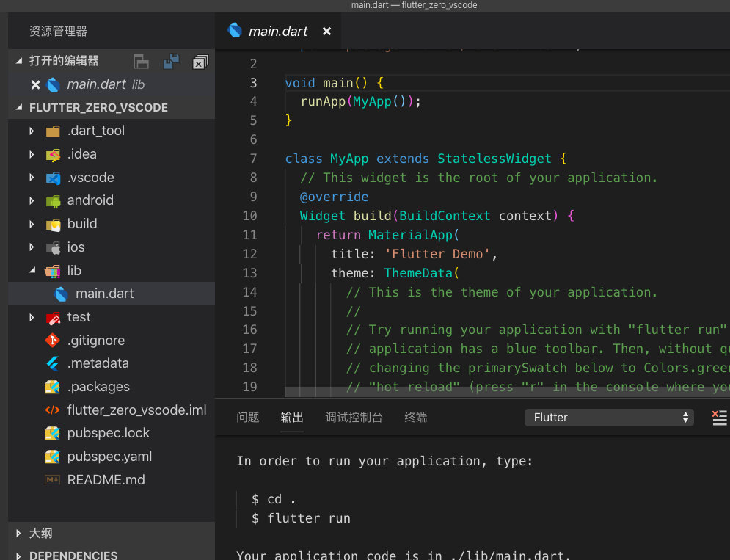This screenshot has height=560, width=730.
Task: Close the main.dart editor tab
Action: click(326, 32)
